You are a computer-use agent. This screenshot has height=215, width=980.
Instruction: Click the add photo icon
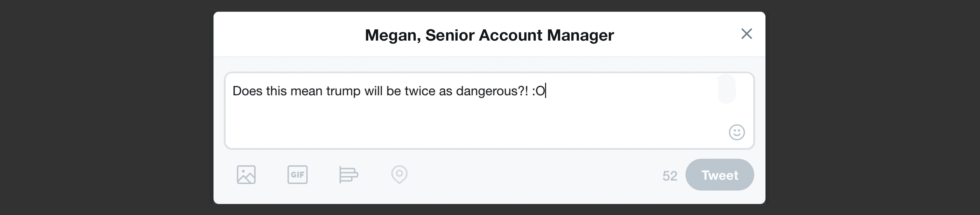pos(246,175)
